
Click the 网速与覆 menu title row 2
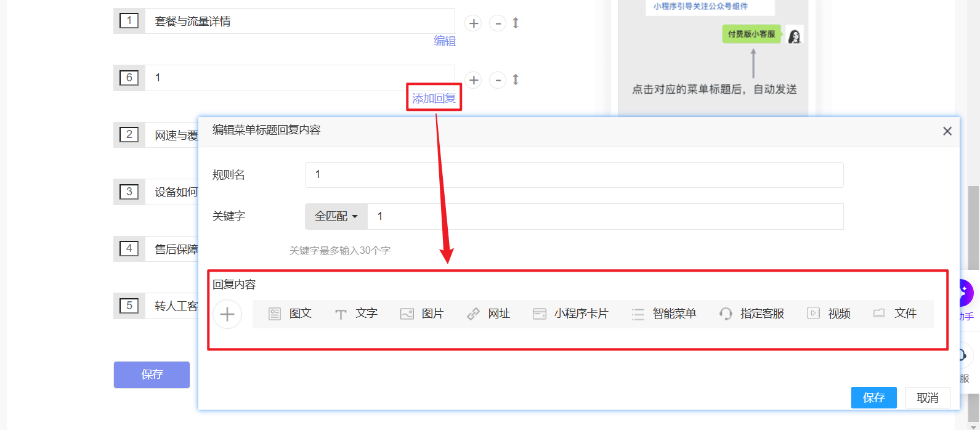[171, 135]
